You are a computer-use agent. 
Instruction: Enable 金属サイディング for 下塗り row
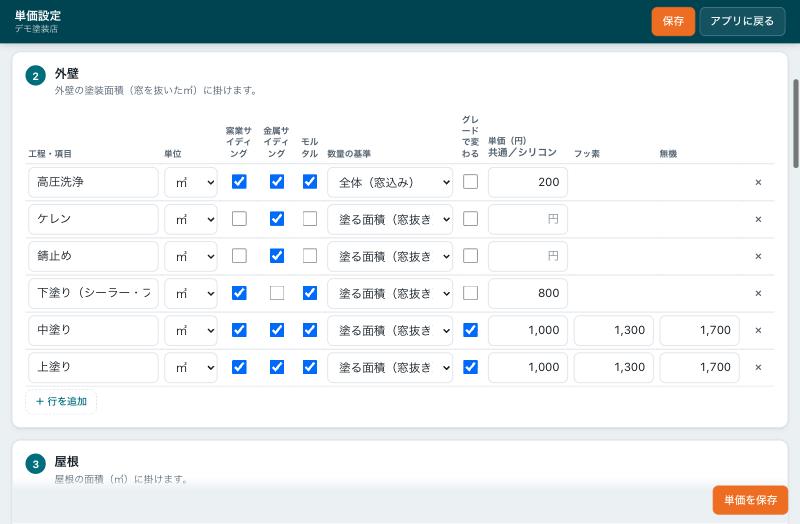[x=277, y=293]
